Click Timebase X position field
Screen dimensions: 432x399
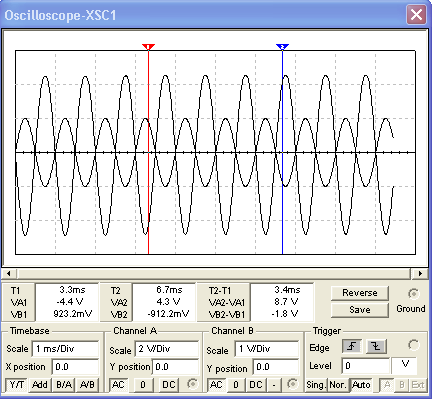(x=75, y=367)
